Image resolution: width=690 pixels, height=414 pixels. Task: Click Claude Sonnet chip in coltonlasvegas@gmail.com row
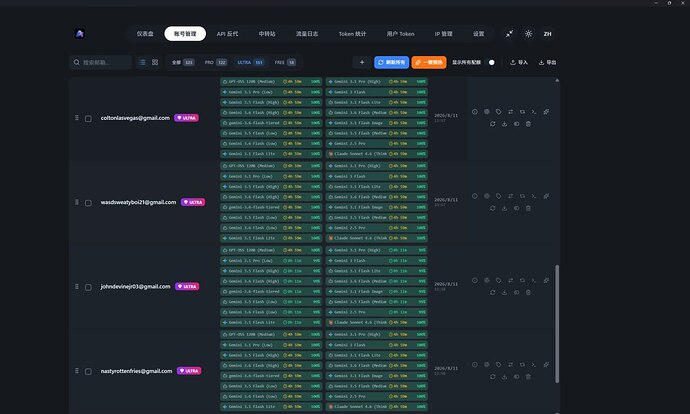coord(377,154)
